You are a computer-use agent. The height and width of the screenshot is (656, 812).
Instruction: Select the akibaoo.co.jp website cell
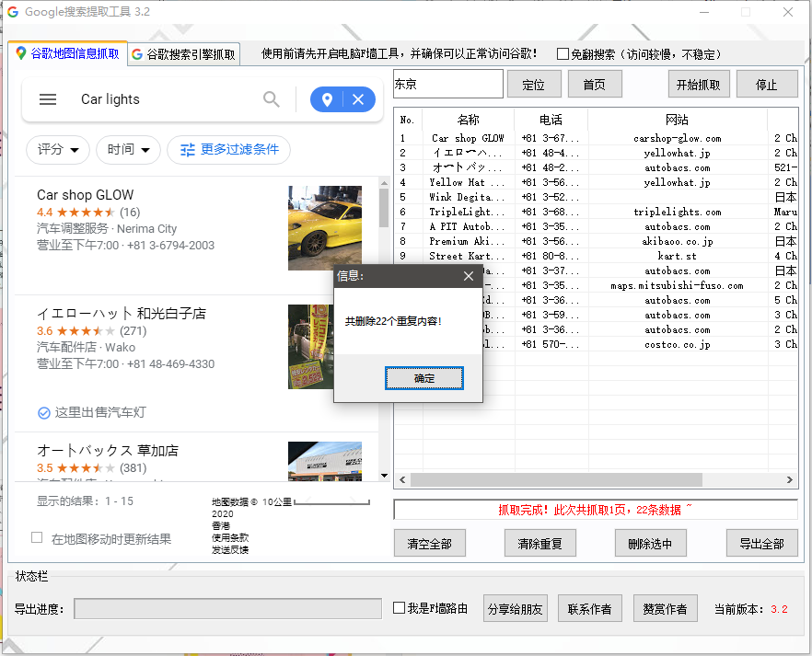point(678,241)
